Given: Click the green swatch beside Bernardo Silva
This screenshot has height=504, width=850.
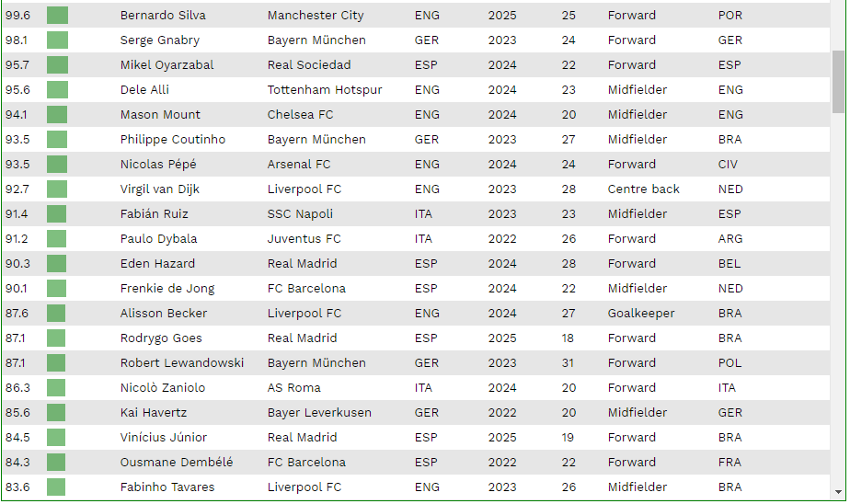Looking at the screenshot, I should pyautogui.click(x=57, y=15).
